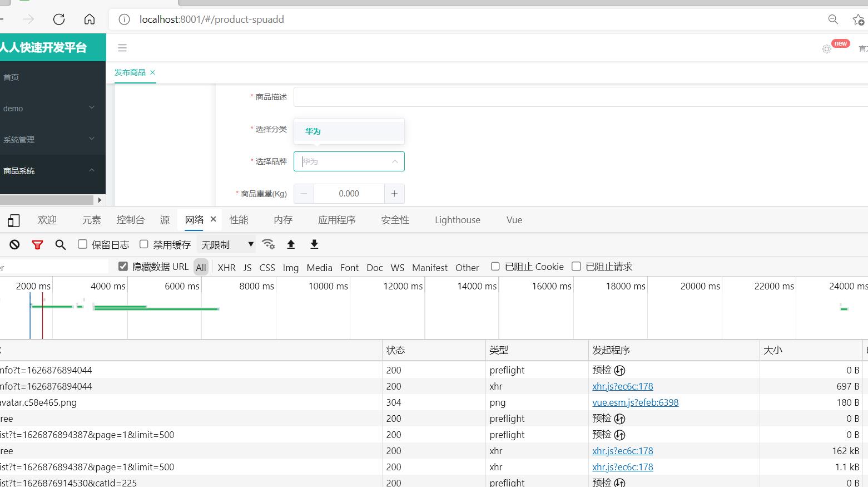Image resolution: width=868 pixels, height=487 pixels.
Task: Filter requests by Font
Action: coord(350,267)
